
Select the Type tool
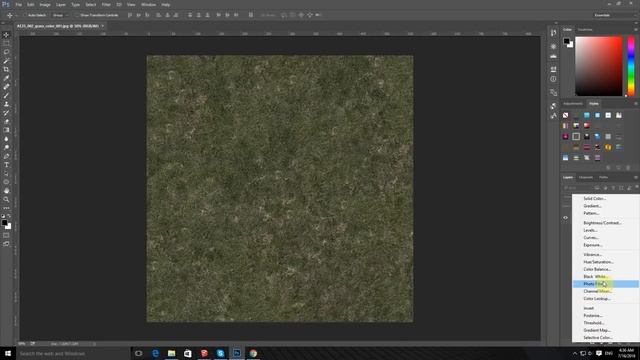6,165
